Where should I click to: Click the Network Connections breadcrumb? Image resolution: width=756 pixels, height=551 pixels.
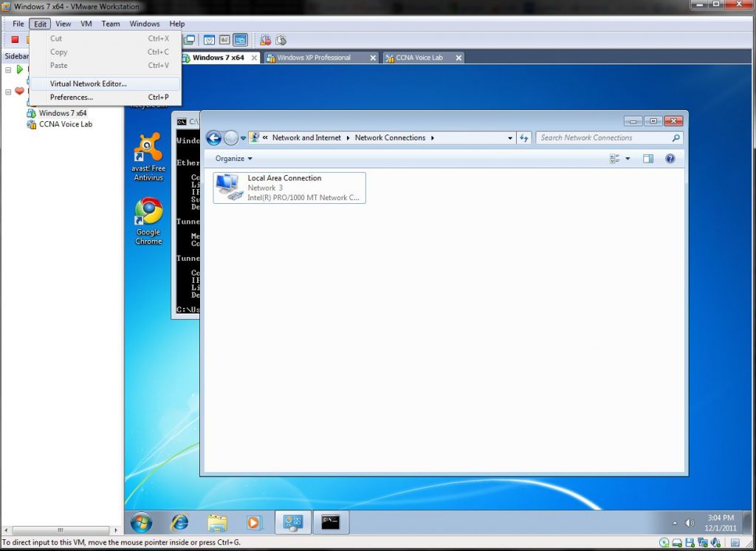tap(390, 138)
